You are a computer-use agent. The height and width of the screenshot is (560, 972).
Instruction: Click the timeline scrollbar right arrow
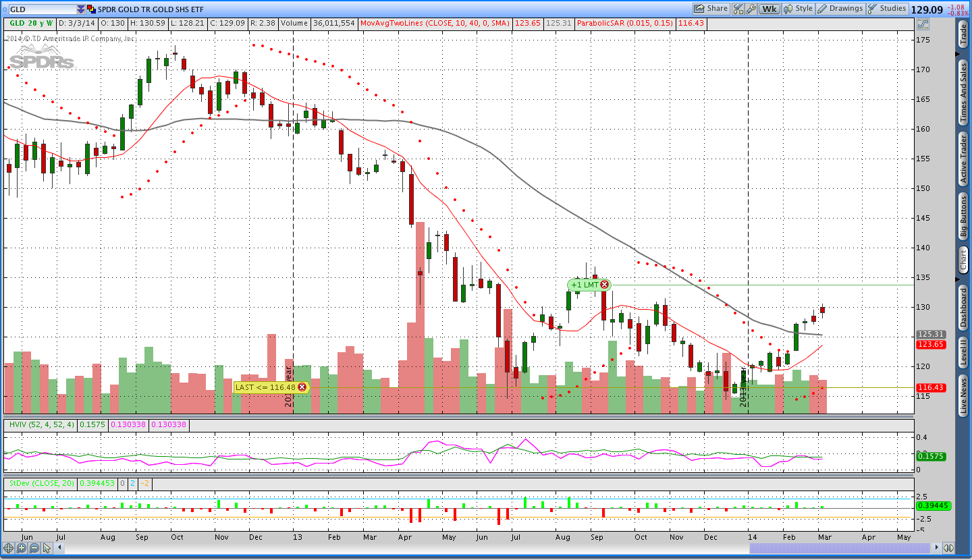coord(936,548)
